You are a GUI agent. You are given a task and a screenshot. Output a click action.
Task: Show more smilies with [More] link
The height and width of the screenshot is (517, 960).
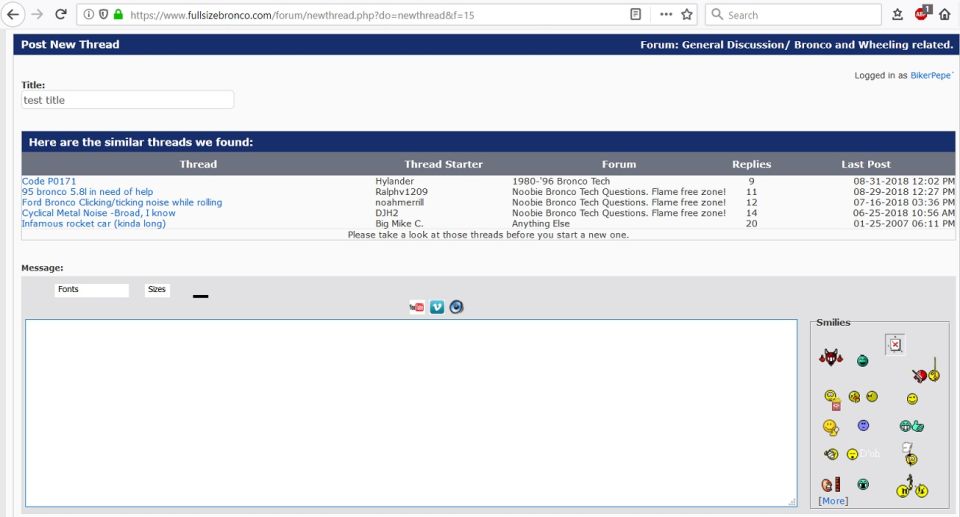click(x=833, y=500)
